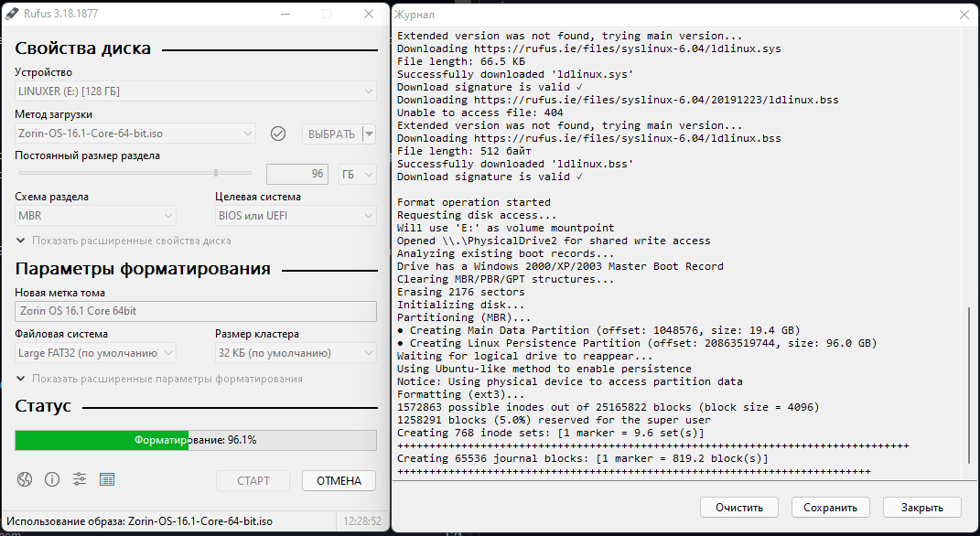Image resolution: width=980 pixels, height=536 pixels.
Task: Click log line 'Analyzing existing boot records...'
Action: click(506, 253)
